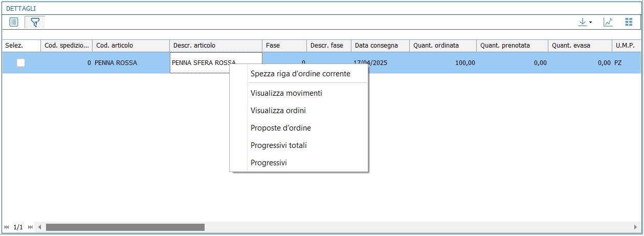Click the horizontal scrollbar left arrow
The height and width of the screenshot is (236, 644).
tap(40, 227)
